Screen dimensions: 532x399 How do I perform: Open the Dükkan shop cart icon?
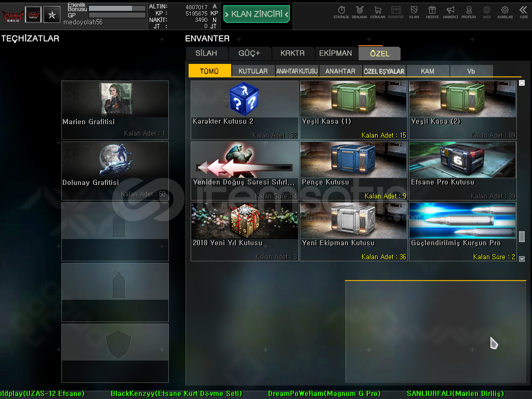(x=378, y=12)
